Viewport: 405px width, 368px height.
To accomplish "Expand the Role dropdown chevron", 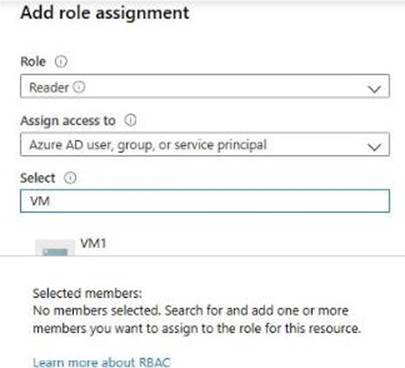I will 374,89.
